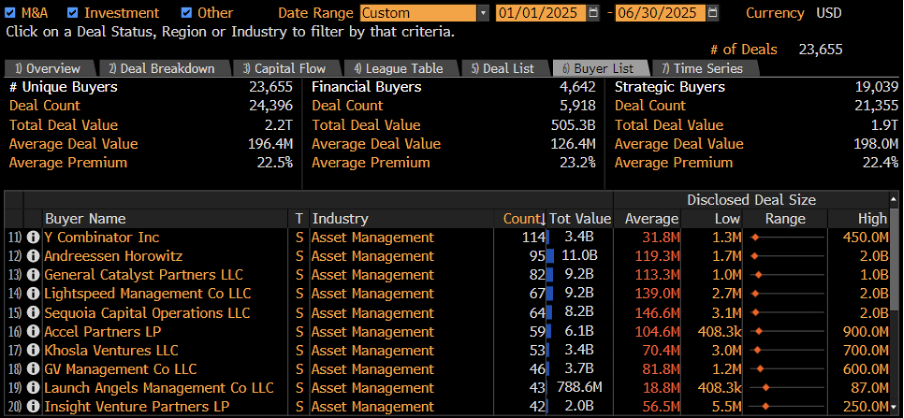Open calendar picker for end date 06/30/2025

tap(712, 13)
